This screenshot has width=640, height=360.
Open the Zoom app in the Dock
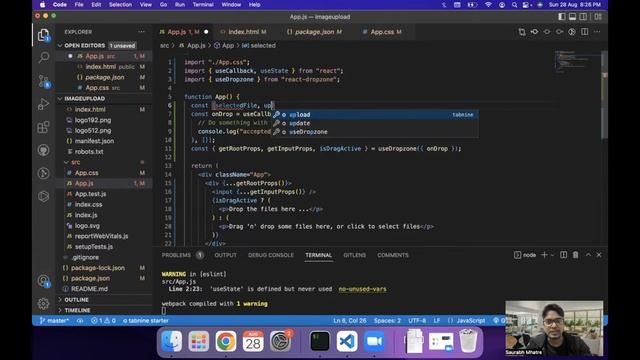[x=374, y=341]
